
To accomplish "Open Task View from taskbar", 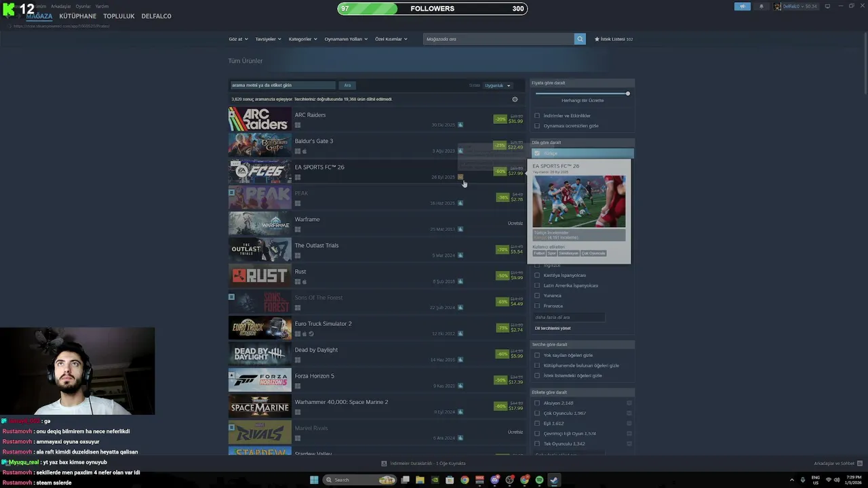I will click(x=405, y=480).
